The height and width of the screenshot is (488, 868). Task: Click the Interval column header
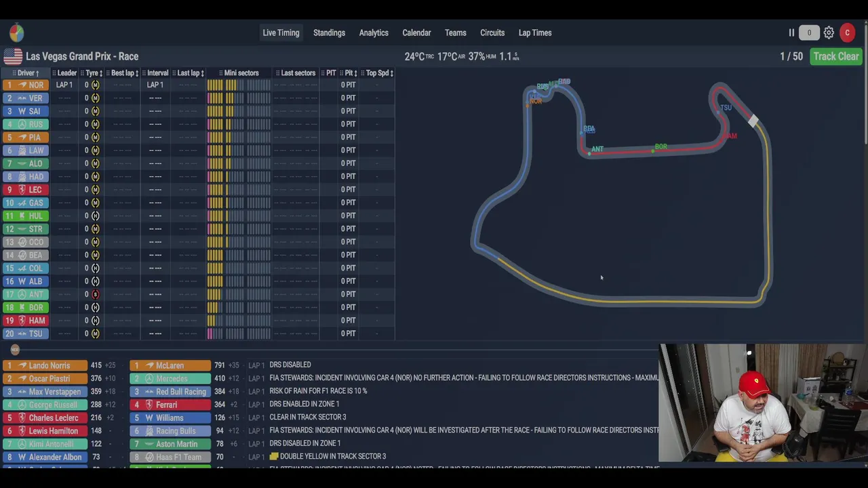coord(155,73)
